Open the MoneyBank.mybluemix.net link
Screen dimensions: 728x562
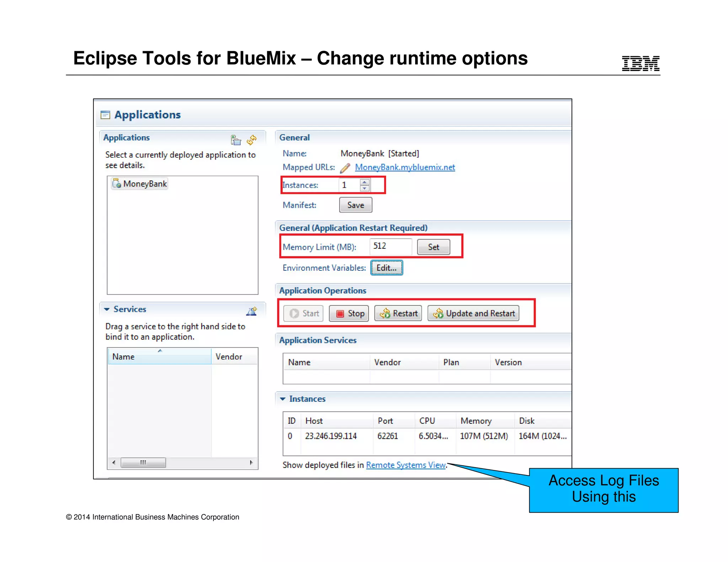(405, 167)
